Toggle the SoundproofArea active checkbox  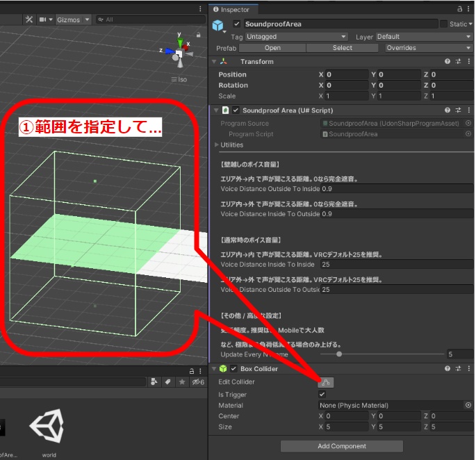(x=236, y=24)
